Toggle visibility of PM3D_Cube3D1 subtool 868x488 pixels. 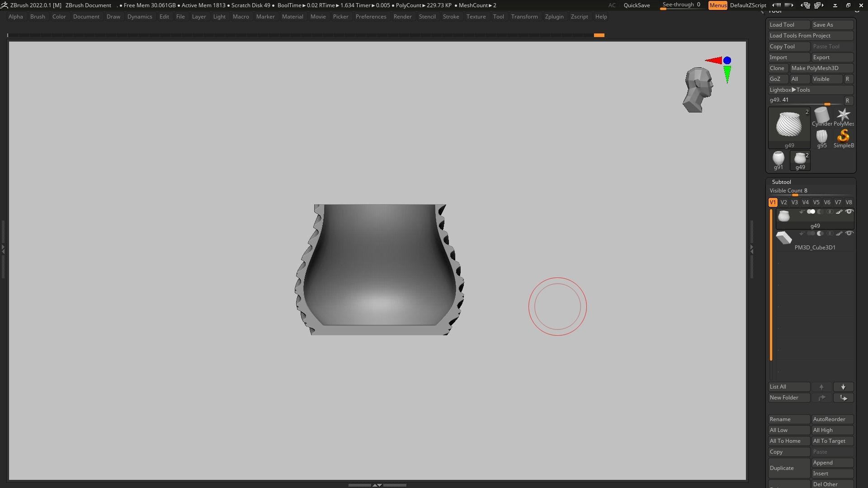pyautogui.click(x=849, y=234)
